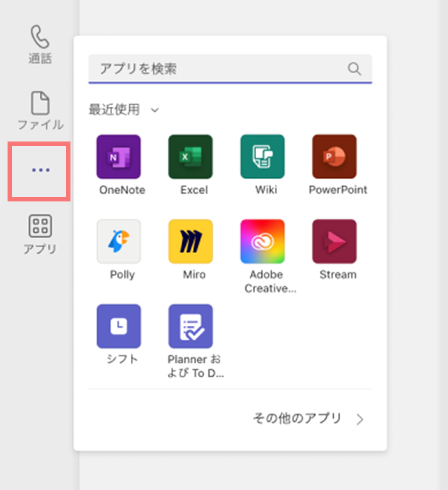Open the Wiki app icon
Viewport: 448px width, 490px height.
(x=262, y=157)
